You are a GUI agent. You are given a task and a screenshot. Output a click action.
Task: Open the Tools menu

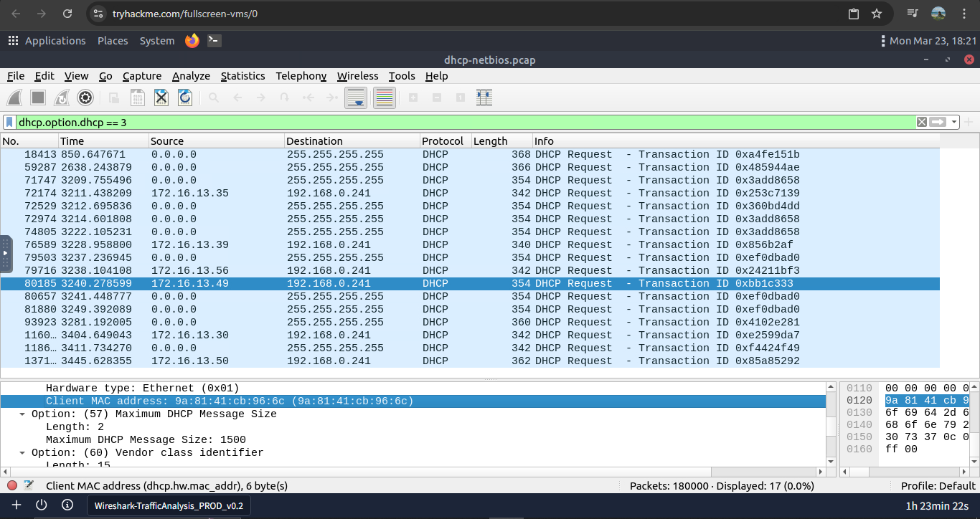[402, 76]
